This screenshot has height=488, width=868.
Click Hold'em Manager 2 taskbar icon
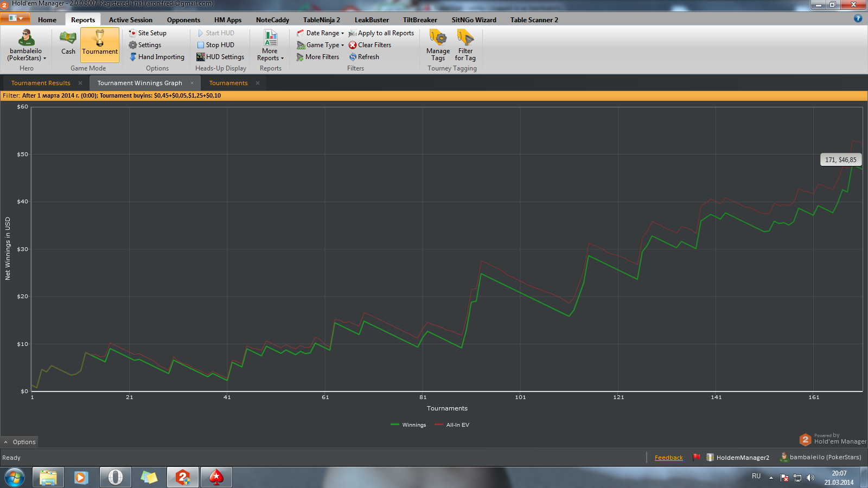point(183,478)
